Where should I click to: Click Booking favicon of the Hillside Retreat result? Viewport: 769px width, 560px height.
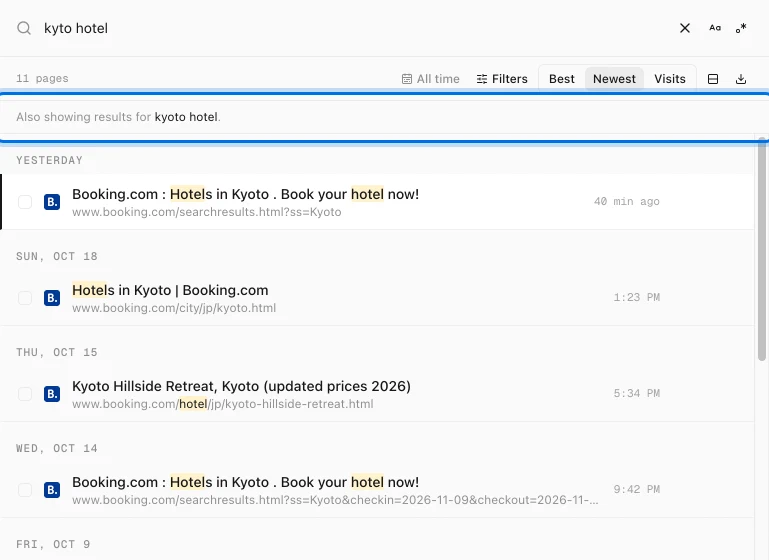[52, 394]
